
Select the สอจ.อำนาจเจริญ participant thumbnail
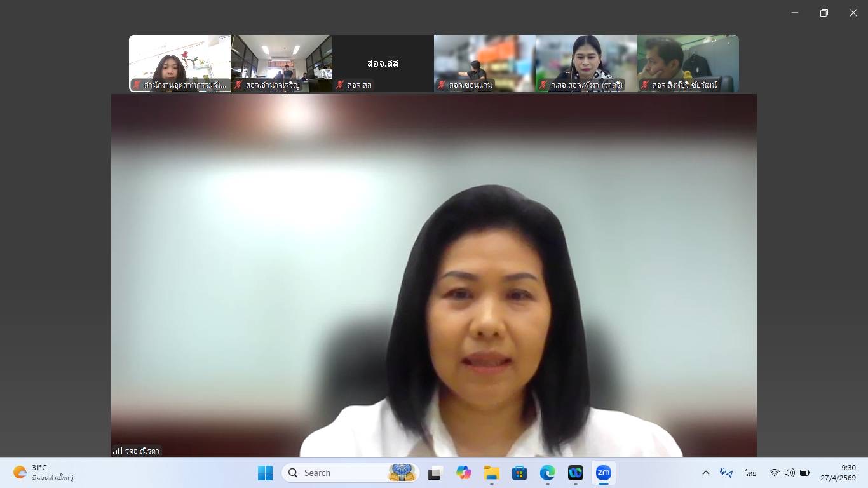click(x=281, y=63)
